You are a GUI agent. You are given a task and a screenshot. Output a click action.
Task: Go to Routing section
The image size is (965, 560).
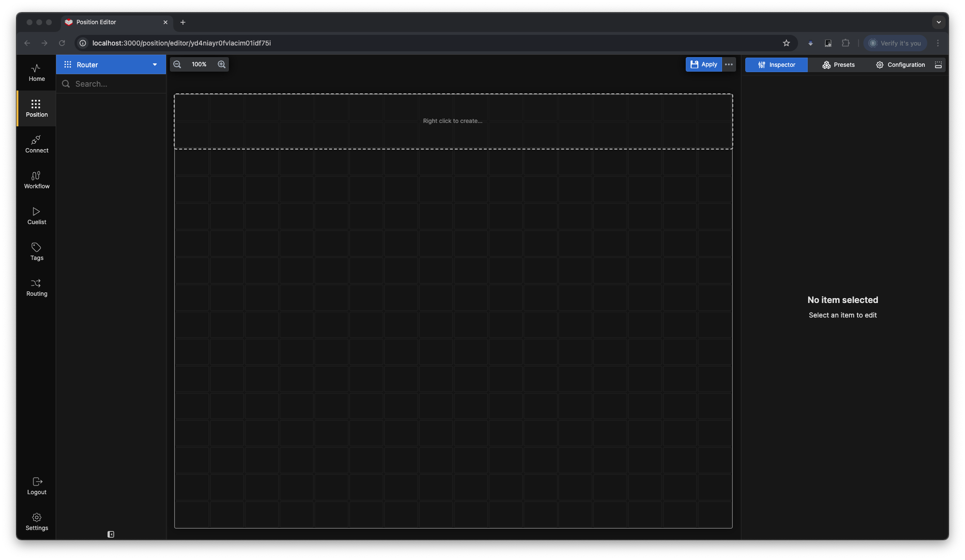coord(36,288)
